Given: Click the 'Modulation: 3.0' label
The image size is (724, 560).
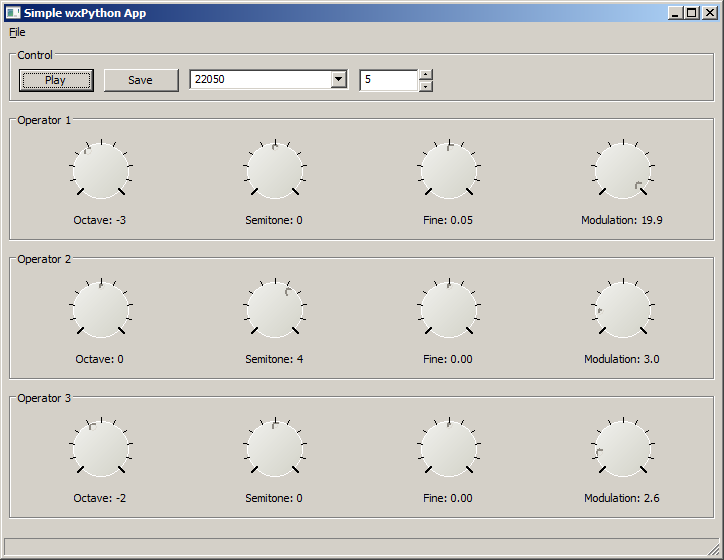Looking at the screenshot, I should 622,359.
